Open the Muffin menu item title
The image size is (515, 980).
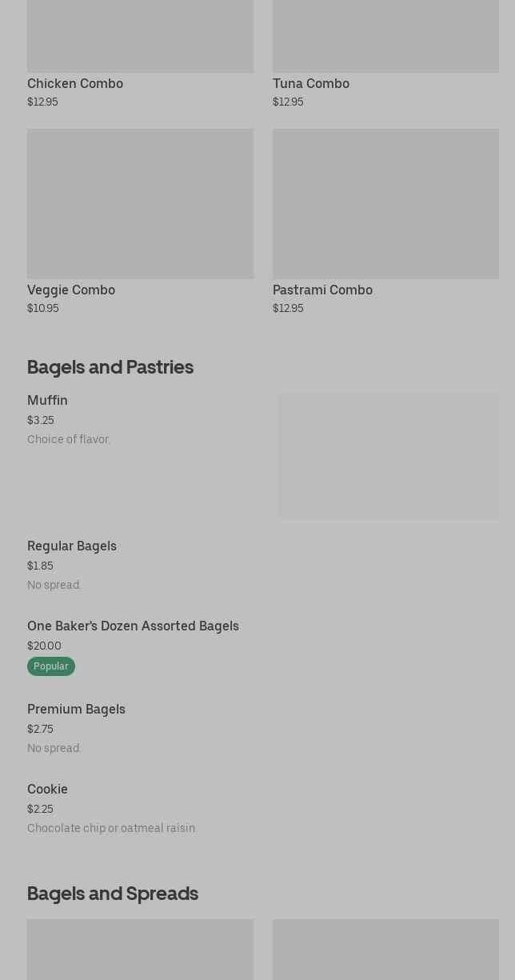[x=47, y=400]
